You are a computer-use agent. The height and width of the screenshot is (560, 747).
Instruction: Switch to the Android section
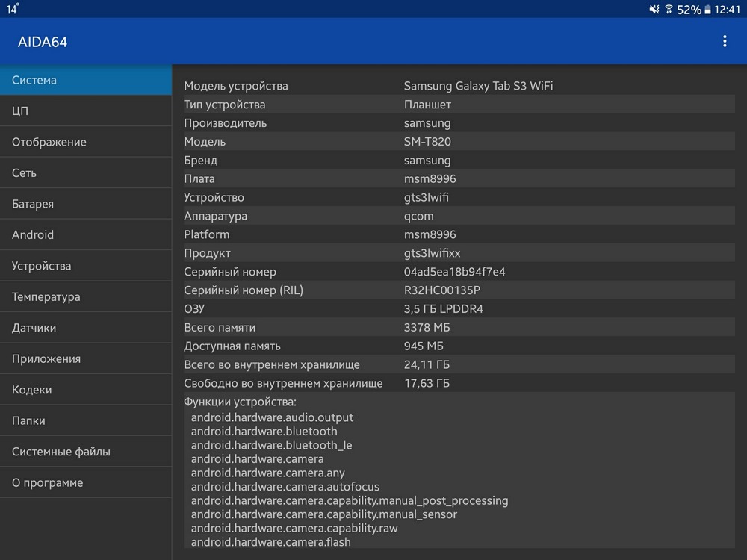pos(86,234)
